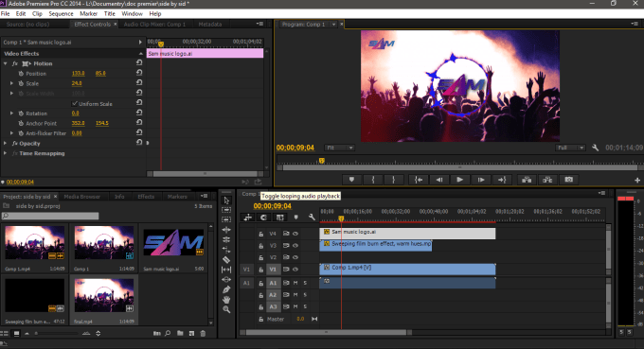Switch to Audio Clip Mixer tab
The width and height of the screenshot is (644, 349).
(x=154, y=25)
